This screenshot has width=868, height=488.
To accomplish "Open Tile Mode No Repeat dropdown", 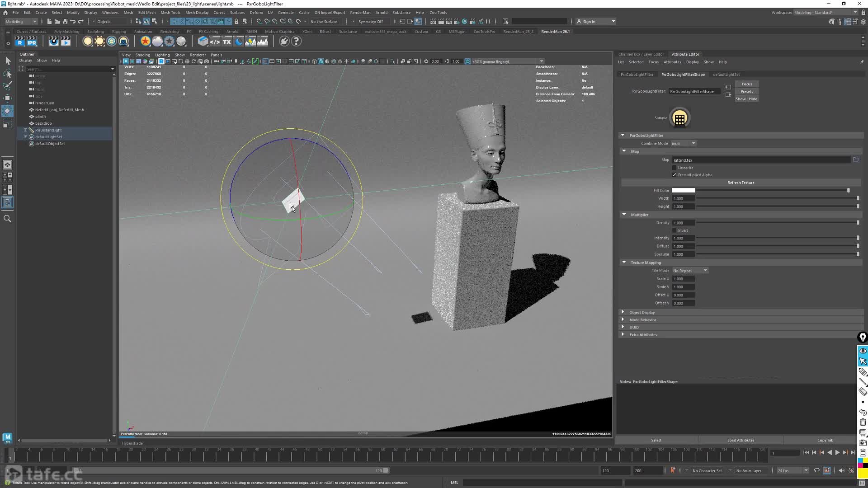I will coord(690,271).
